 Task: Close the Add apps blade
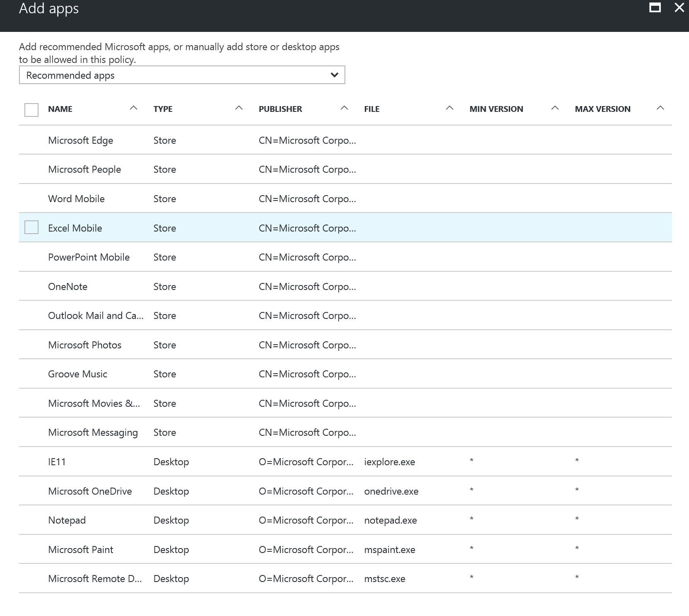pos(679,7)
